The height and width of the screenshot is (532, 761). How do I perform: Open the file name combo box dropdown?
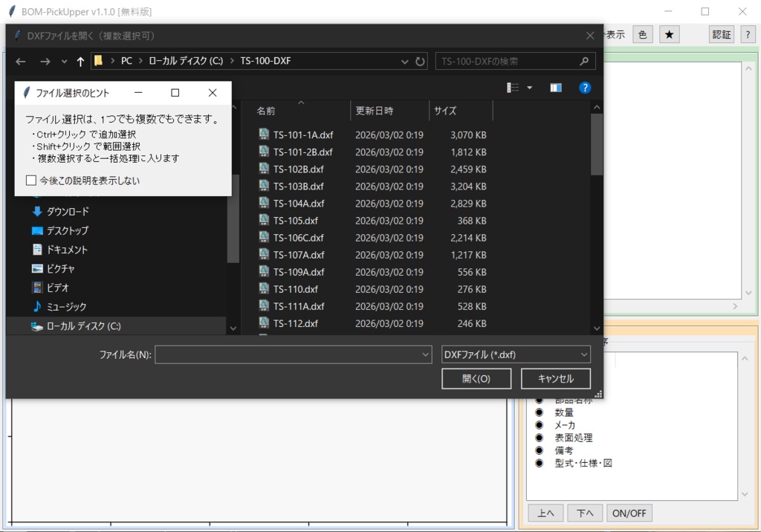click(x=426, y=355)
